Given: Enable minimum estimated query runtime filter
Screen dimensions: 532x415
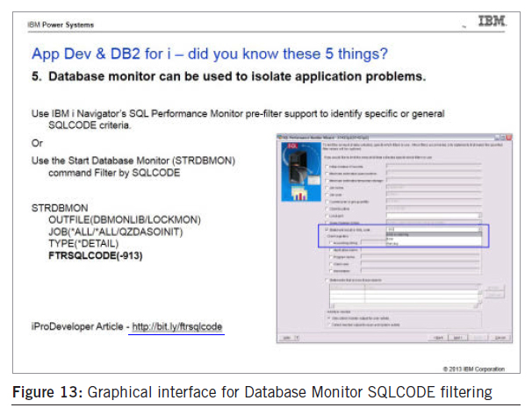Looking at the screenshot, I should 327,174.
